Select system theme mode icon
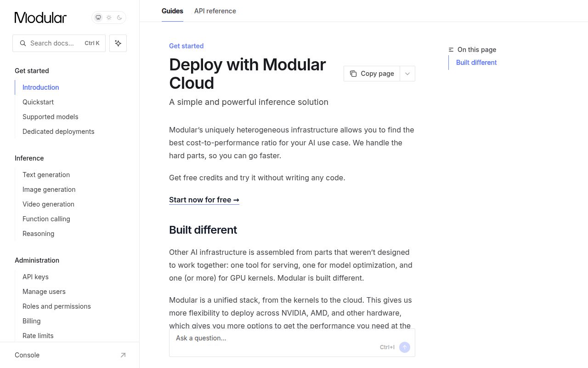 (x=98, y=17)
